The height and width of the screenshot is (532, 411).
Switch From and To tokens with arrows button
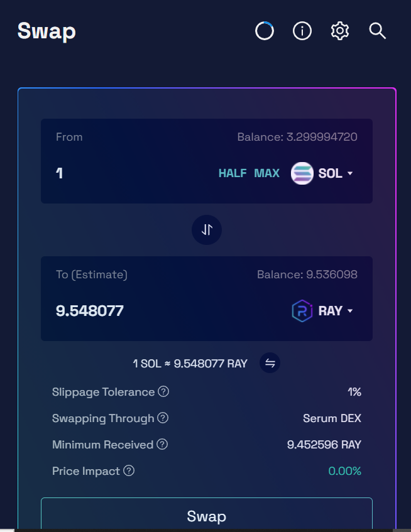pyautogui.click(x=207, y=230)
